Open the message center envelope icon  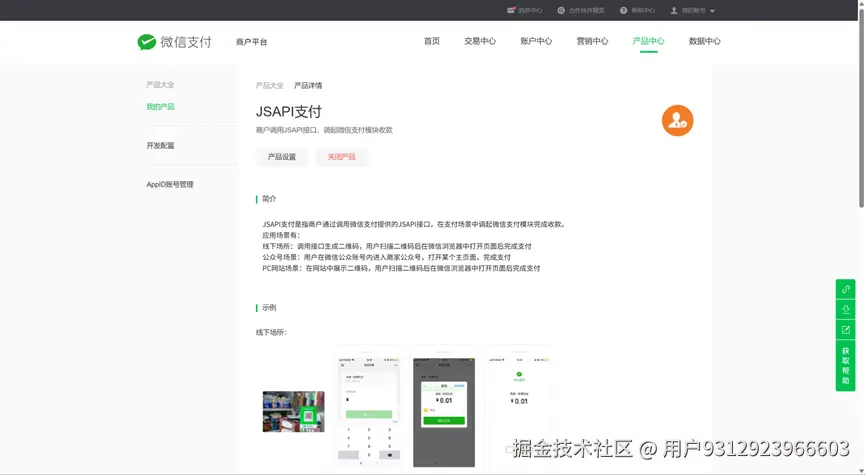click(x=511, y=10)
